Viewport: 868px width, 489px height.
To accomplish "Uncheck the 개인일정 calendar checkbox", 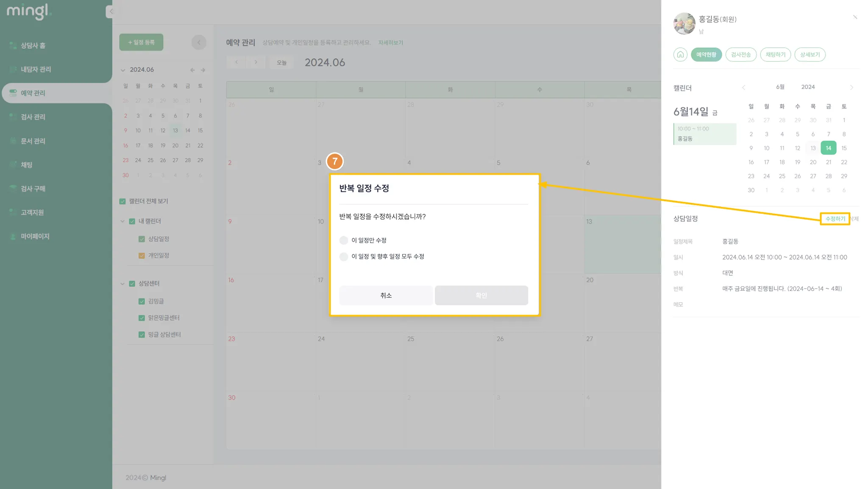I will (142, 256).
